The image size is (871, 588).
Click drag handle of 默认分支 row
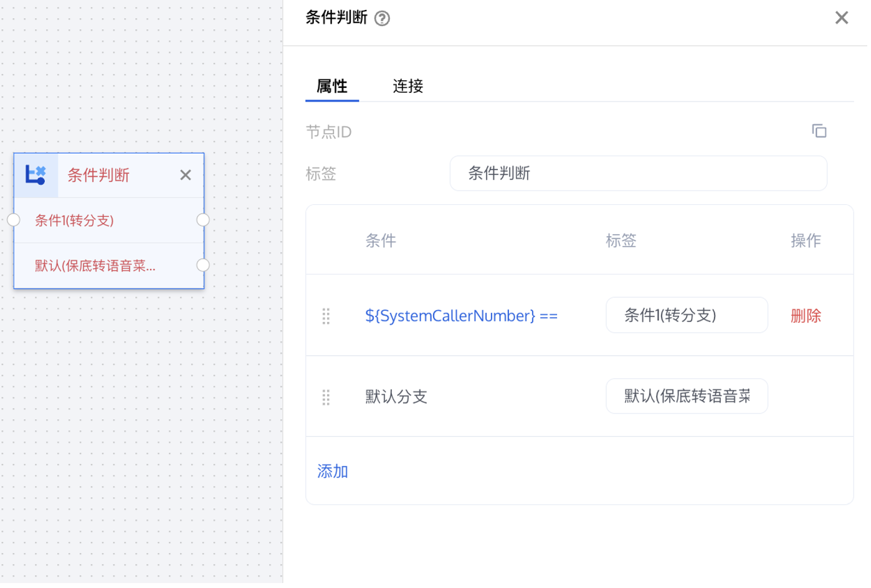(326, 397)
